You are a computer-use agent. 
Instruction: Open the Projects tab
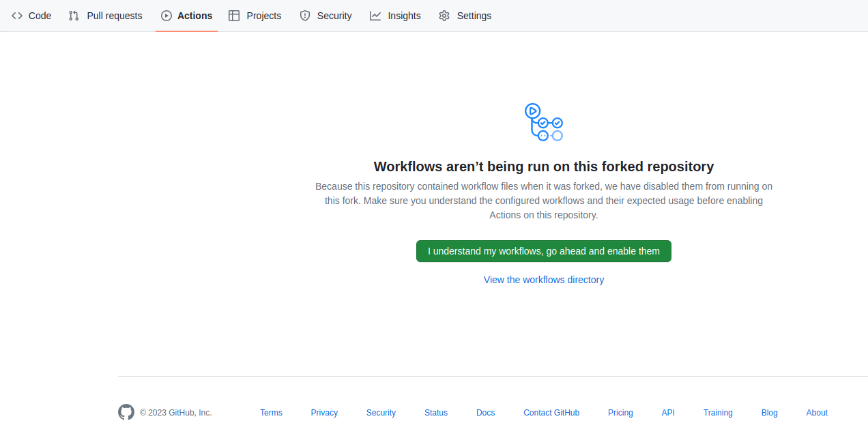pos(255,16)
